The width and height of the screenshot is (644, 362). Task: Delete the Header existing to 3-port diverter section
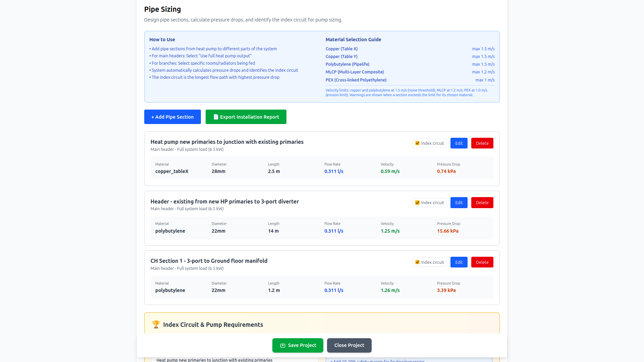click(482, 202)
